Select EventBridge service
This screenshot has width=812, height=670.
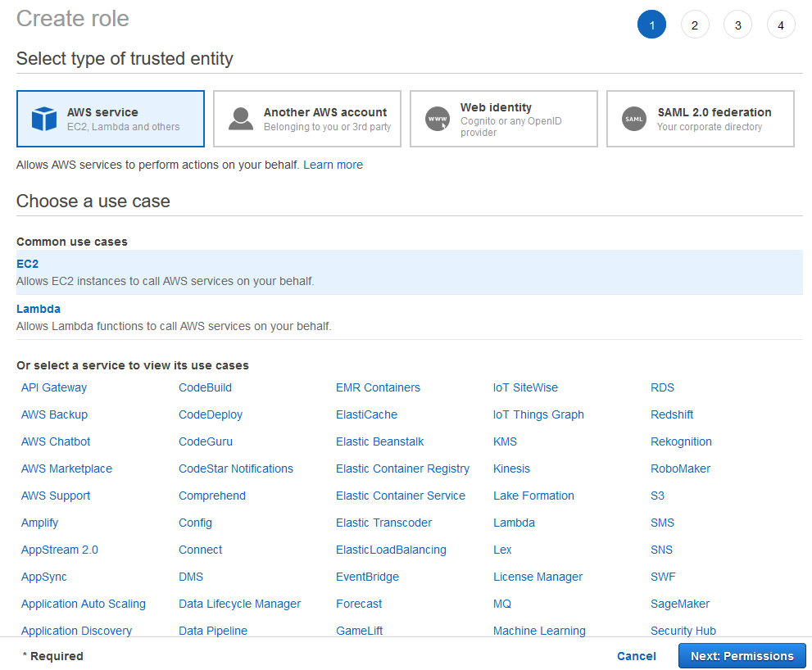point(367,577)
